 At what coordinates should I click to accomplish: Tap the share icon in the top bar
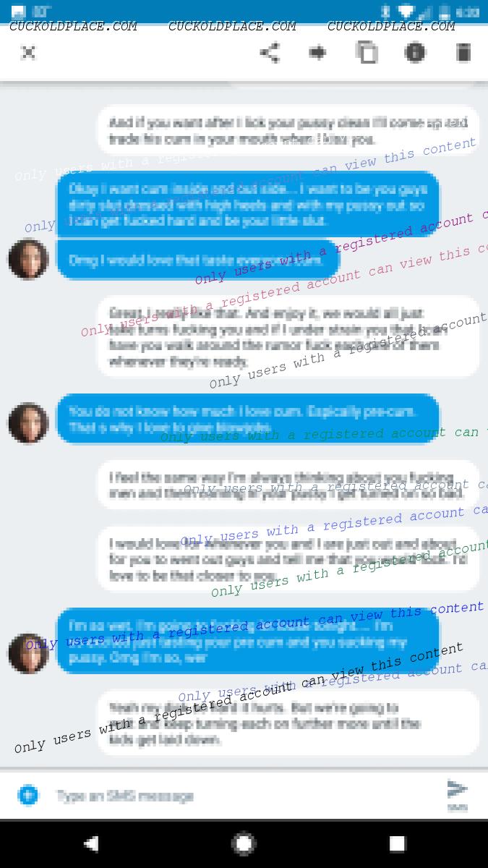point(270,53)
